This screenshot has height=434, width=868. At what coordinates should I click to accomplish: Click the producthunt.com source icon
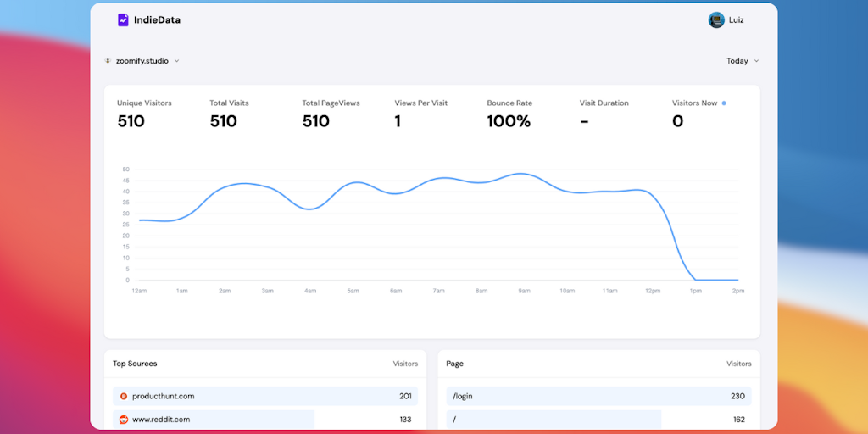point(124,397)
